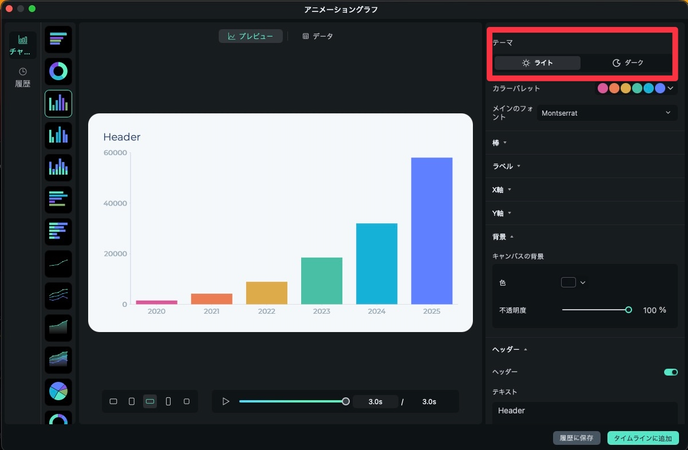The width and height of the screenshot is (688, 450).
Task: Expand the X軸 settings section
Action: coord(500,188)
